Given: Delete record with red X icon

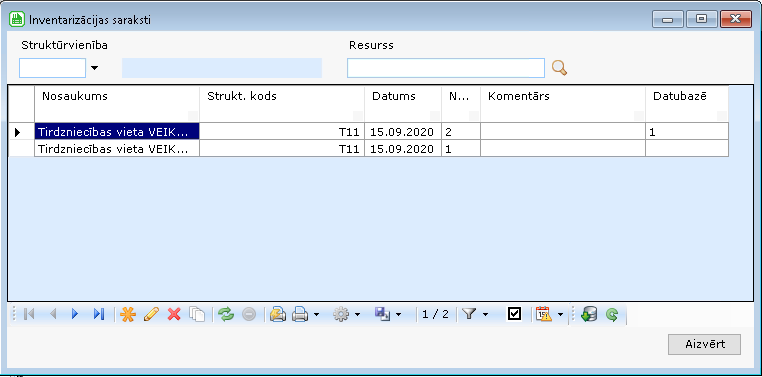Looking at the screenshot, I should pos(174,315).
